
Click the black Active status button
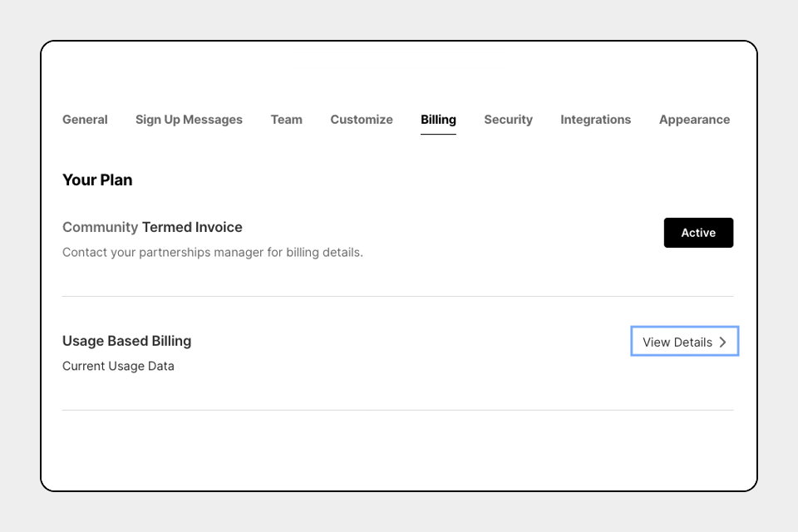698,233
